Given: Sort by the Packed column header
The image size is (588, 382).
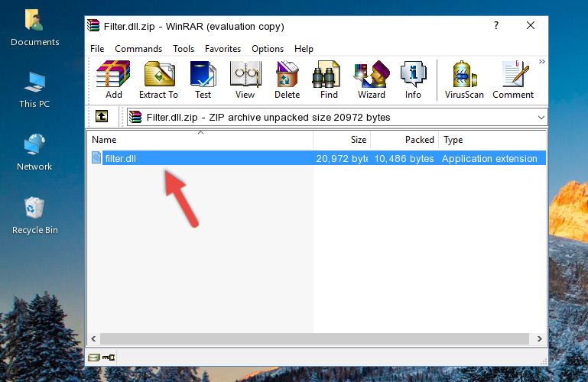Looking at the screenshot, I should (404, 140).
